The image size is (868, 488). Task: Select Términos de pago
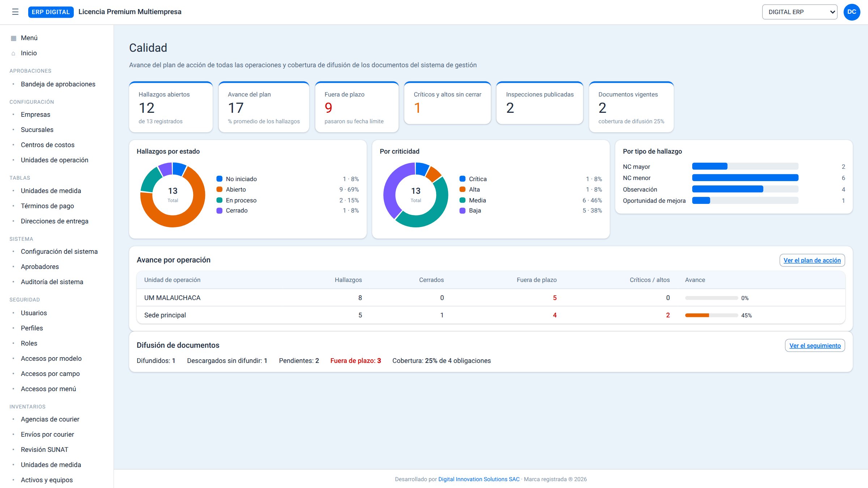coord(47,206)
